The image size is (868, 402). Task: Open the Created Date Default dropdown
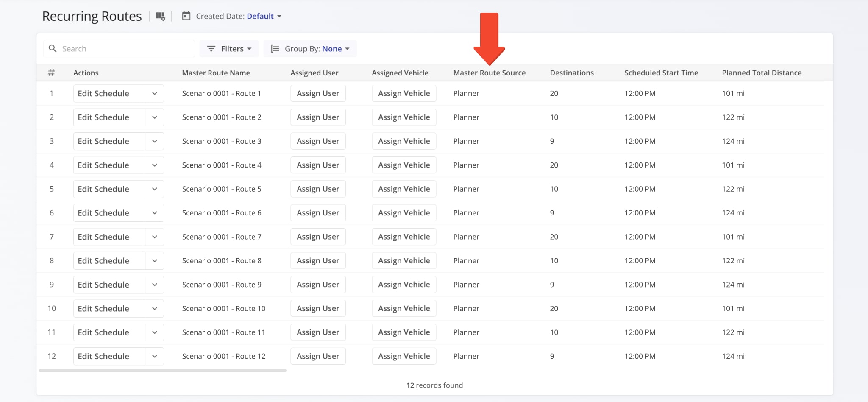coord(264,16)
